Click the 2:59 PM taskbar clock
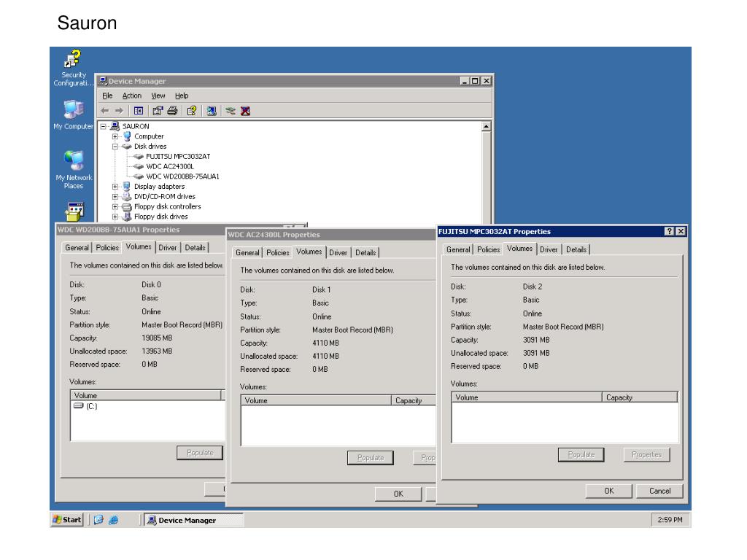The image size is (747, 560). [x=670, y=519]
